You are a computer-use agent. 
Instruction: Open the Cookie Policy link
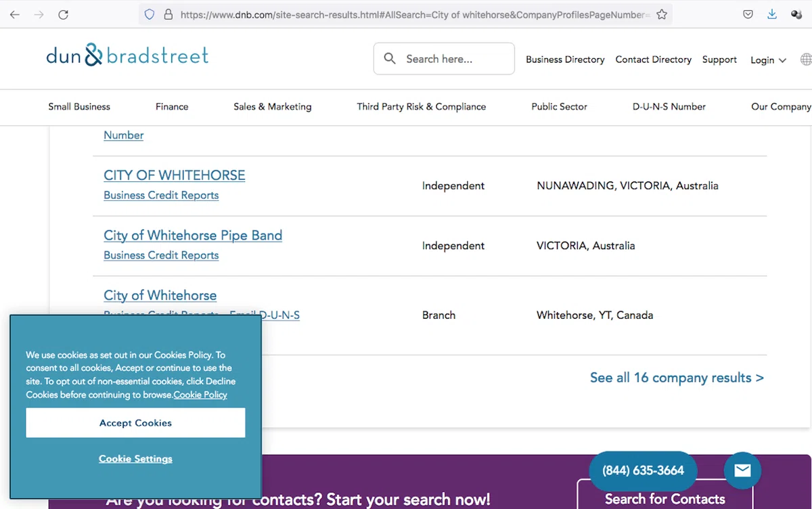tap(200, 395)
